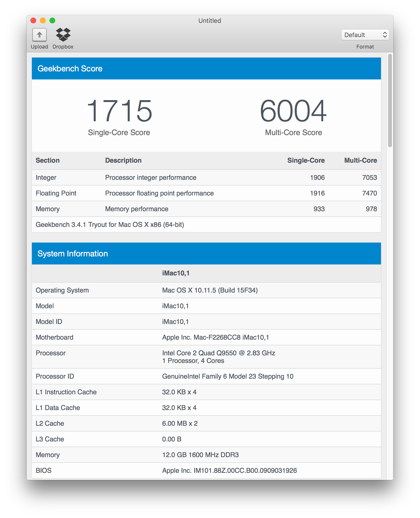This screenshot has height=518, width=420.
Task: Select the Floating Point row label
Action: tap(56, 193)
